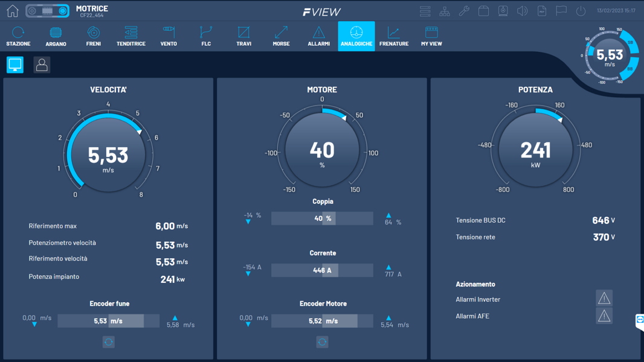This screenshot has width=644, height=362.
Task: Export report with the PDF icon
Action: click(x=542, y=11)
